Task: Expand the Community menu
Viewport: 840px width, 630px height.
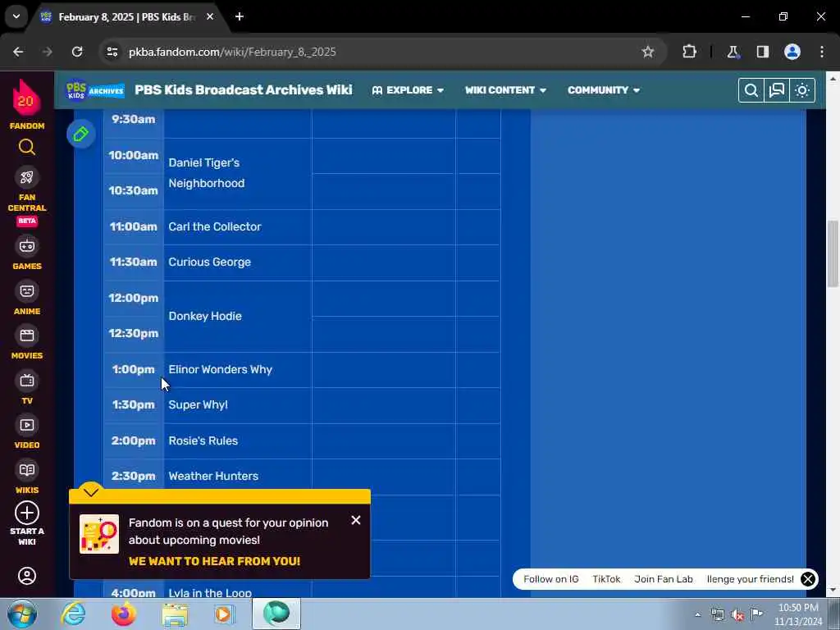Action: click(604, 90)
